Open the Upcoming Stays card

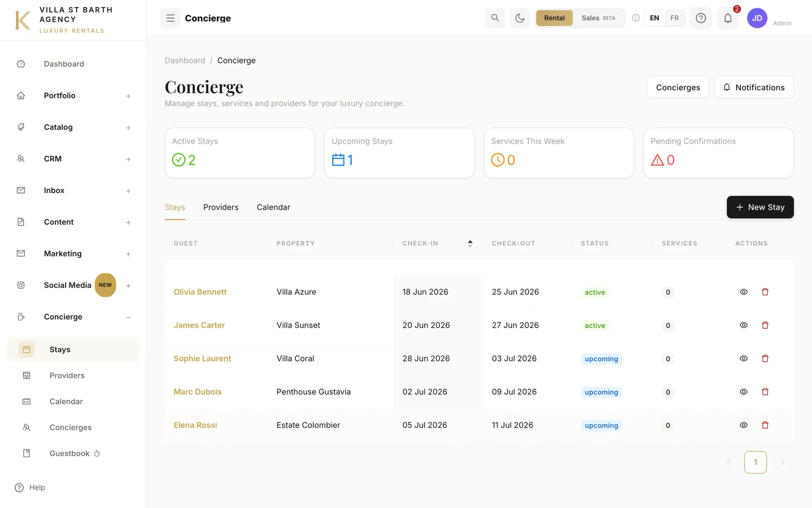399,153
